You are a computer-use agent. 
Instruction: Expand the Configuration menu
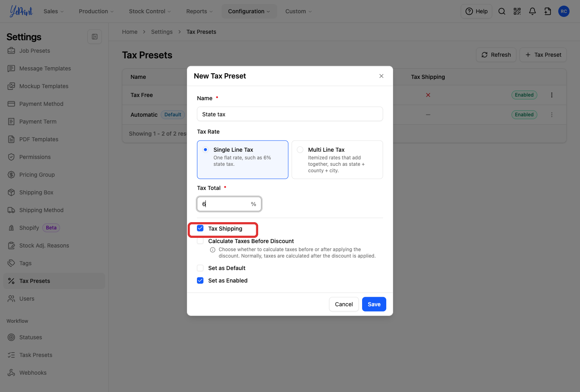click(x=249, y=11)
